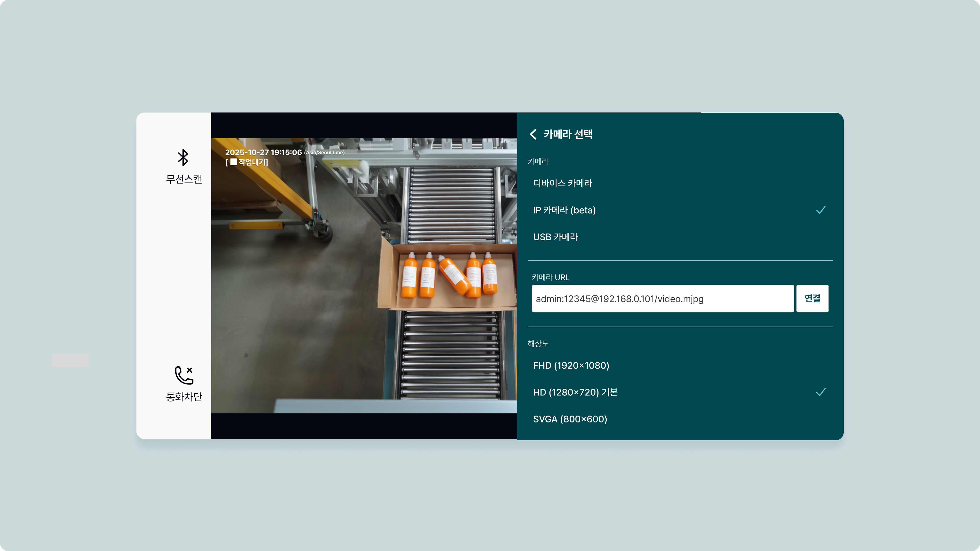Click the checkmark beside HD (1280×720)
The height and width of the screenshot is (551, 980).
(820, 392)
